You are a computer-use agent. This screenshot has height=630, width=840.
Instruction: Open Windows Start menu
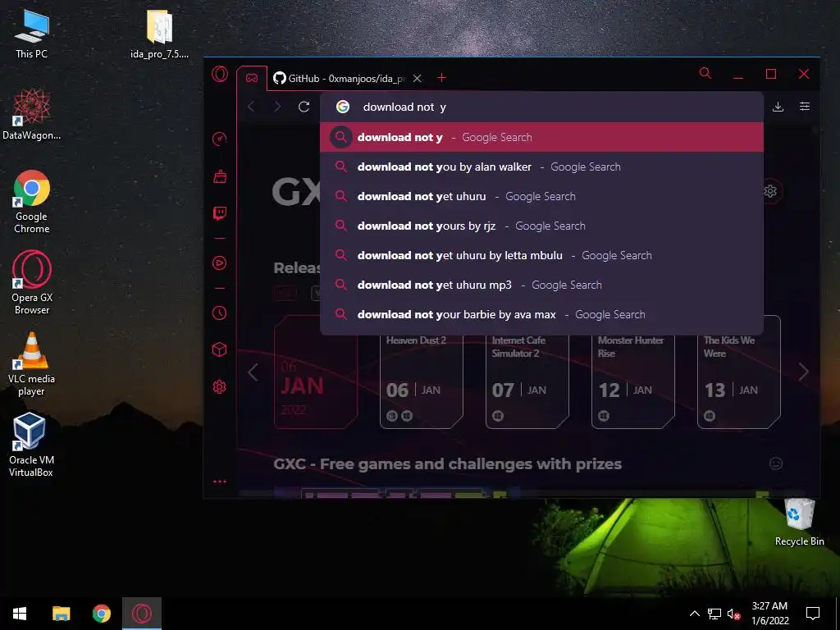click(20, 614)
